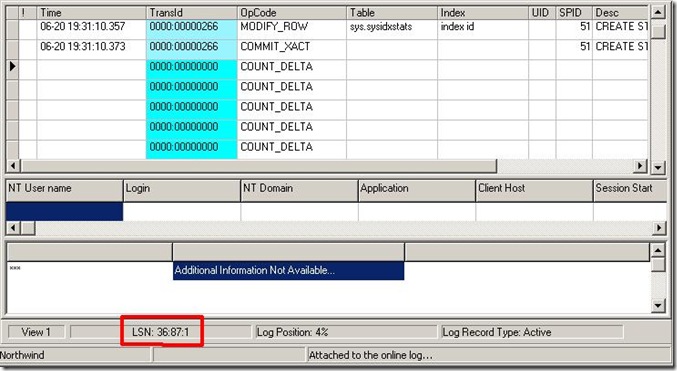Image resolution: width=677 pixels, height=371 pixels.
Task: Click the LSN: 36:87:1 status entry
Action: coord(161,332)
